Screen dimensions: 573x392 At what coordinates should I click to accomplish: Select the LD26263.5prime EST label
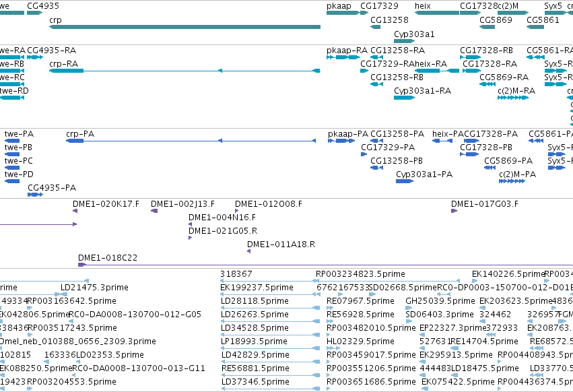pyautogui.click(x=255, y=315)
